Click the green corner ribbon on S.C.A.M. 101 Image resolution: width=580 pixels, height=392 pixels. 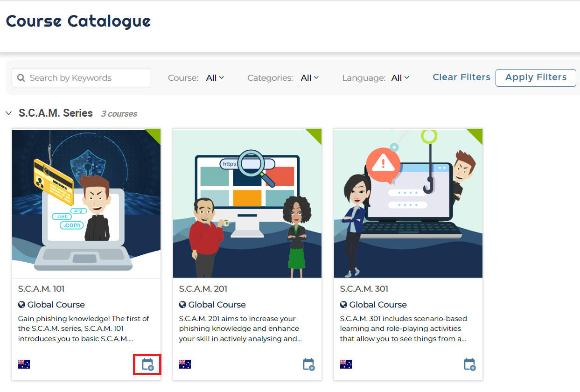click(x=155, y=135)
